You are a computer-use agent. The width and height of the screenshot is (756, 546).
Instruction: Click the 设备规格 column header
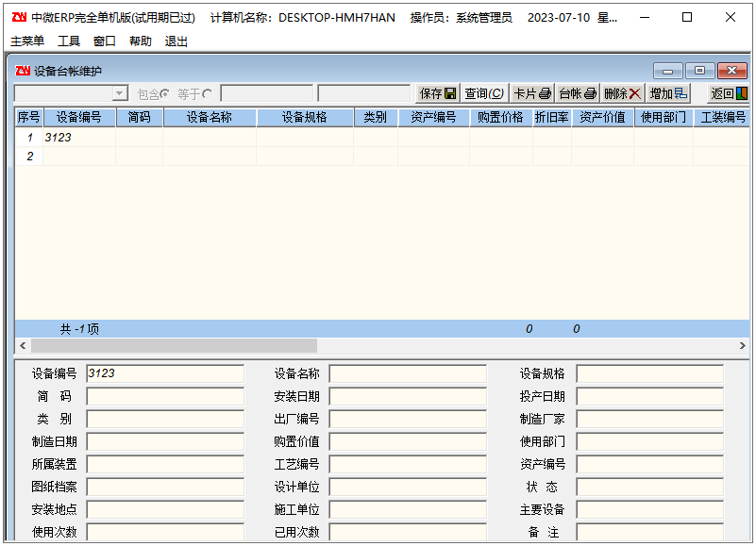click(304, 117)
